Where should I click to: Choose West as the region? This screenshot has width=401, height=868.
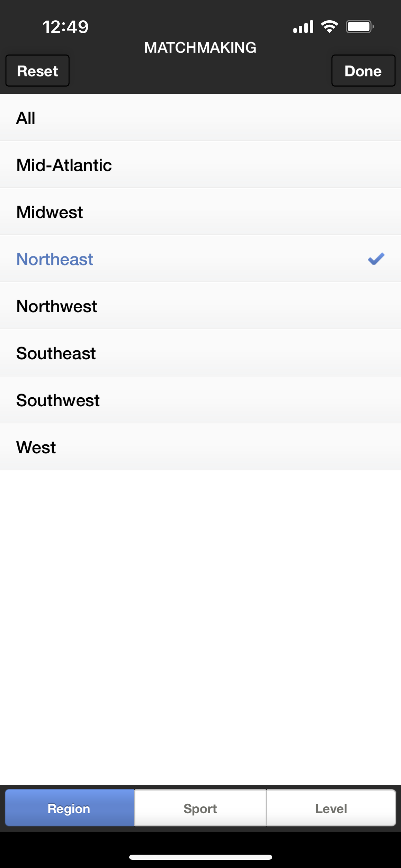(x=200, y=447)
